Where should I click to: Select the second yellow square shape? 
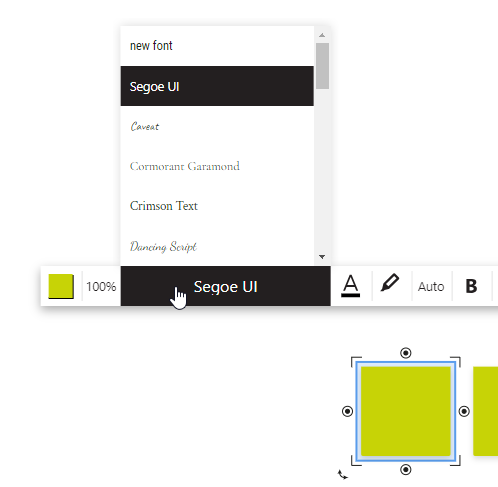(486, 411)
